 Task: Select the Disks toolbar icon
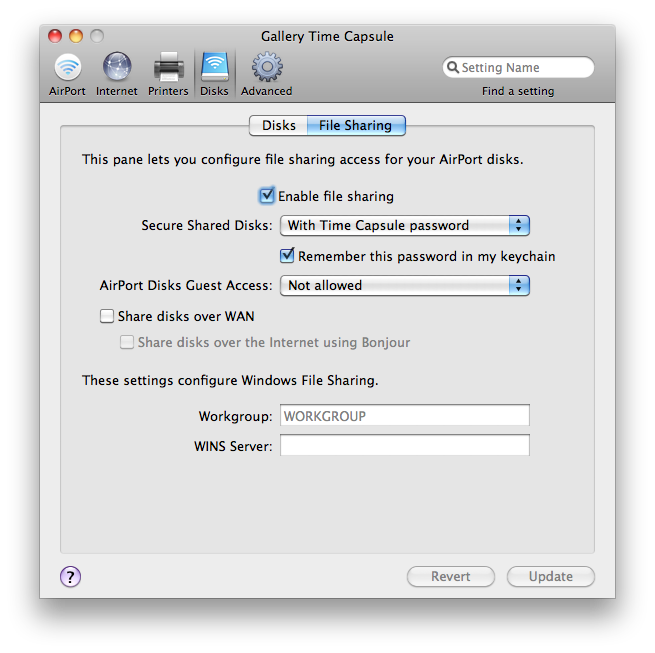pos(214,74)
